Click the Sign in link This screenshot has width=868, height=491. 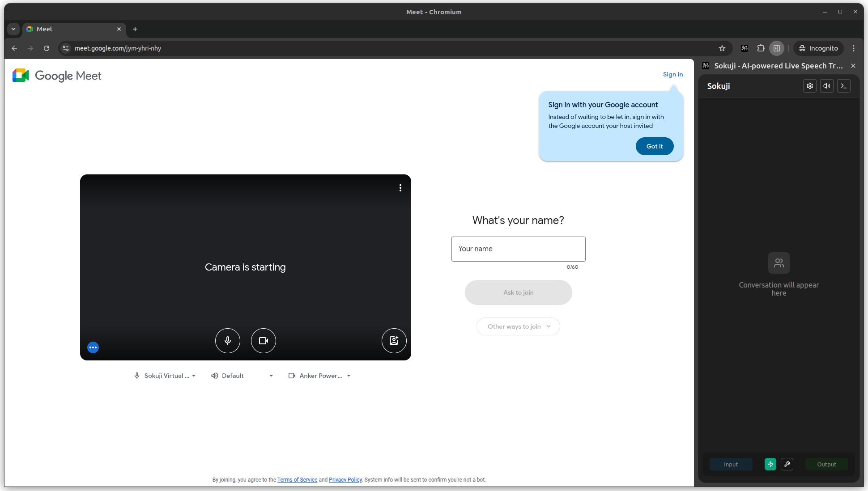click(672, 74)
